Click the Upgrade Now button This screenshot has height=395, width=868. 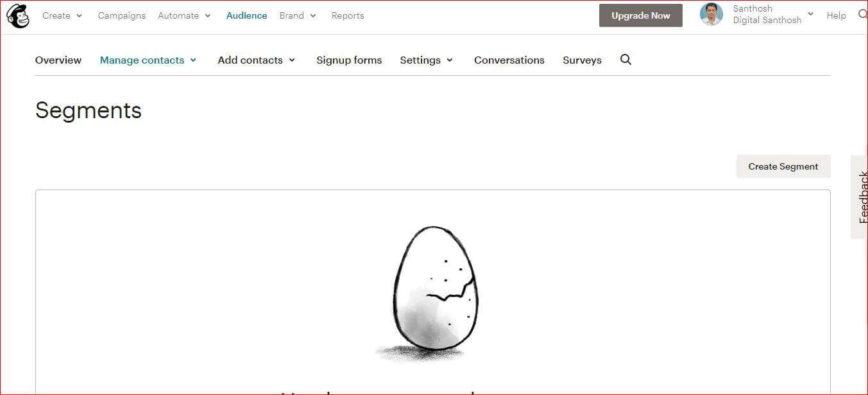(x=641, y=15)
